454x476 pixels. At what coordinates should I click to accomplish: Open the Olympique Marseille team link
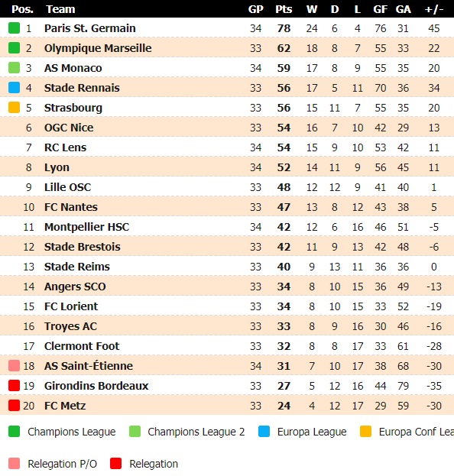98,48
